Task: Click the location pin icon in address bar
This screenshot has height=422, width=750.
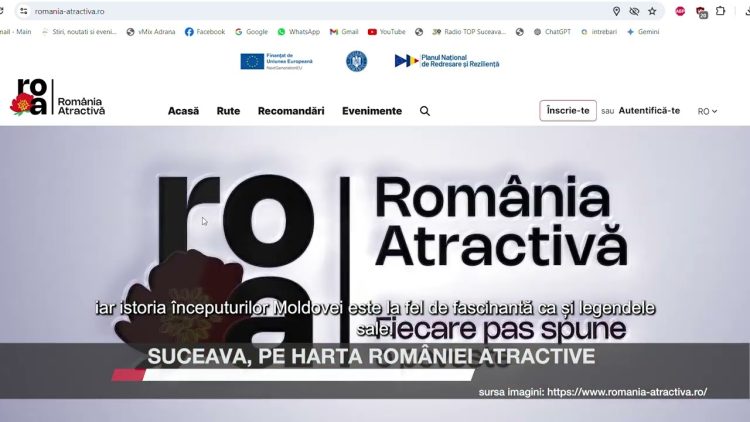Action: pos(616,11)
